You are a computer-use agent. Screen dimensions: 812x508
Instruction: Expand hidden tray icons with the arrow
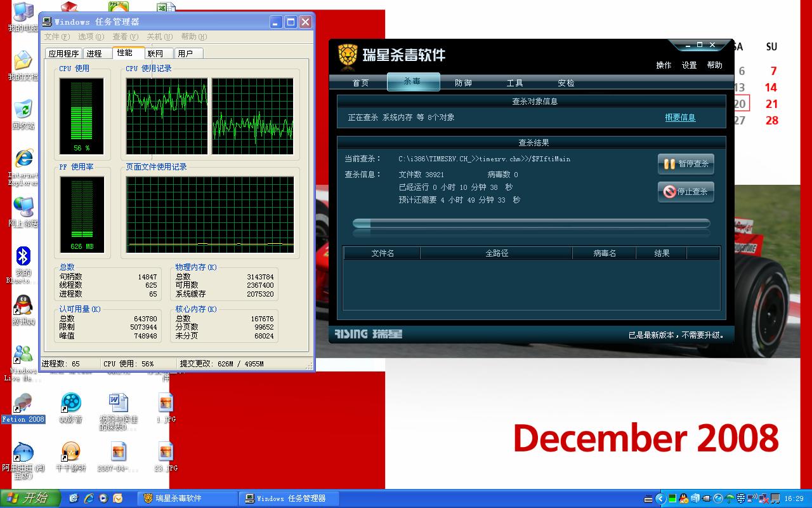[660, 498]
